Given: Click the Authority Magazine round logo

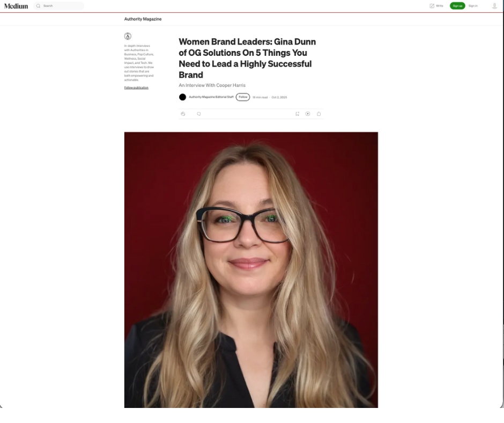Looking at the screenshot, I should pyautogui.click(x=128, y=36).
